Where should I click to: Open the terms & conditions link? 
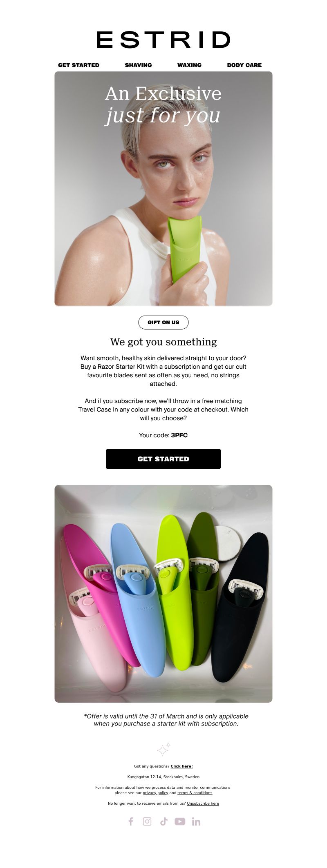[195, 793]
